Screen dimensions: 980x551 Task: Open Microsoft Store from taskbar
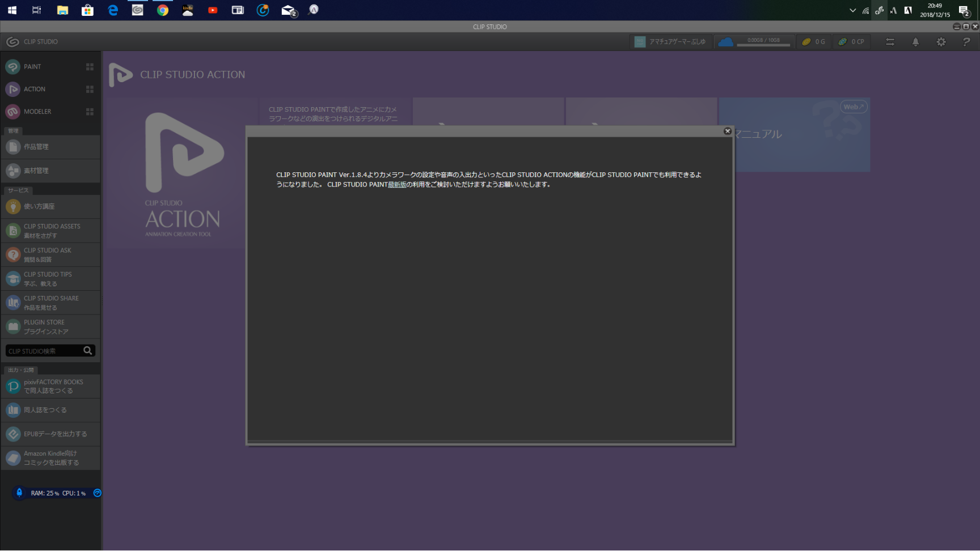pyautogui.click(x=87, y=10)
